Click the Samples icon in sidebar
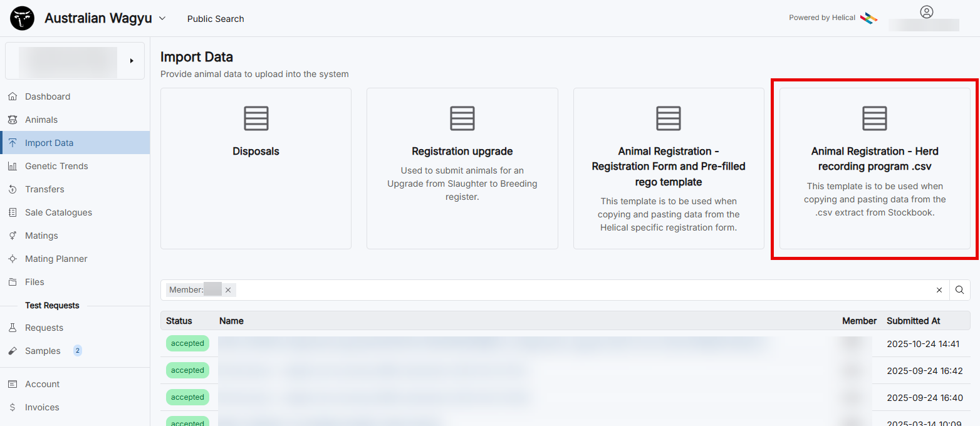The width and height of the screenshot is (980, 426). pos(13,351)
